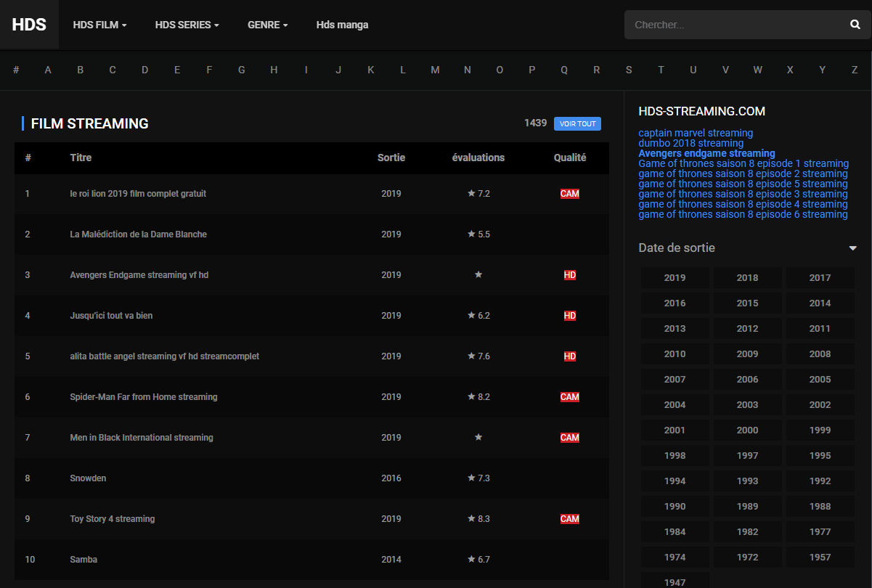Select release year 2017 button
Image resolution: width=872 pixels, height=588 pixels.
(820, 278)
